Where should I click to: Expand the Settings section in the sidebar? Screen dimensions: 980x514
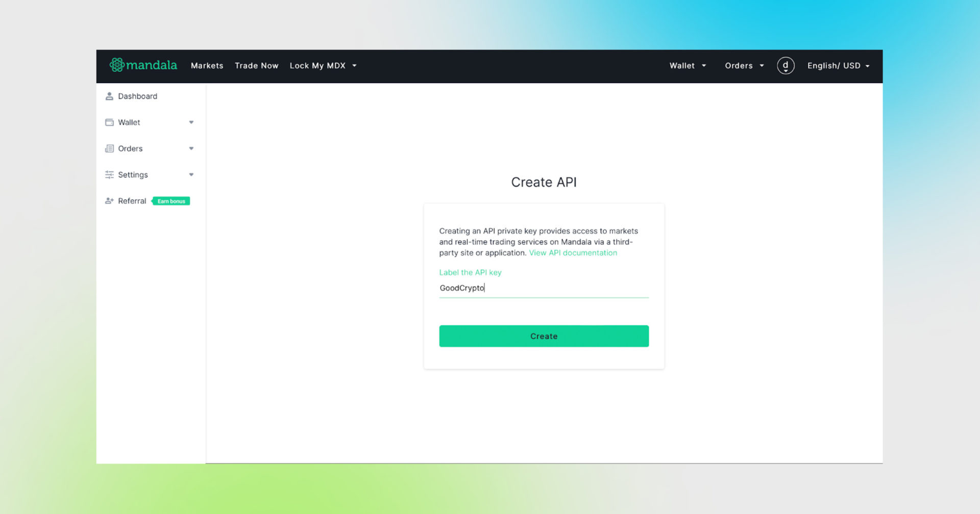click(x=191, y=174)
